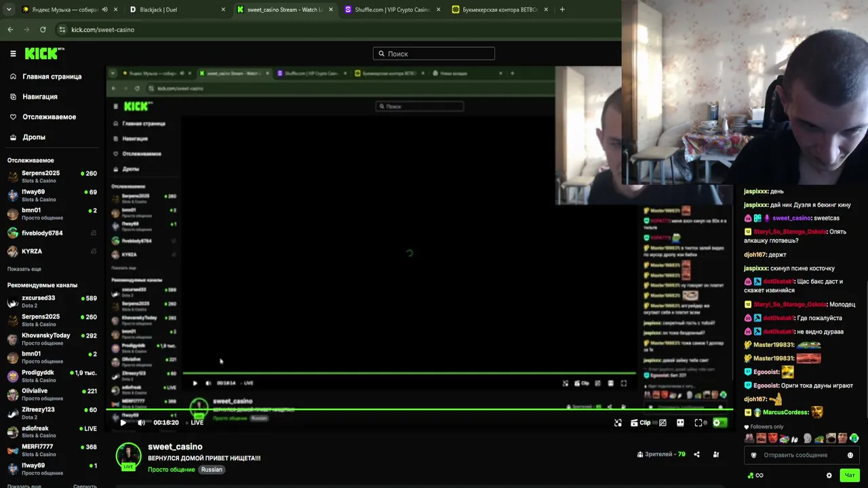Open the emoji picker in the chat input
The height and width of the screenshot is (488, 868).
850,455
